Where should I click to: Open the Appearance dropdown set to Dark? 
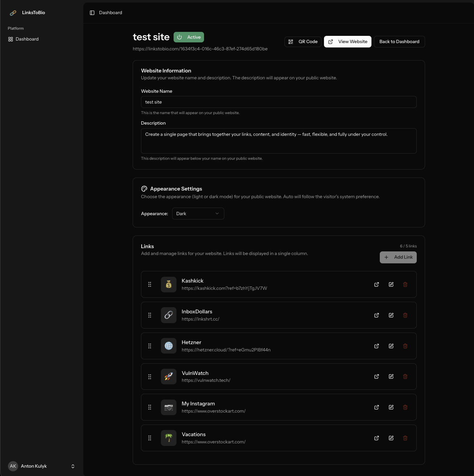(198, 213)
